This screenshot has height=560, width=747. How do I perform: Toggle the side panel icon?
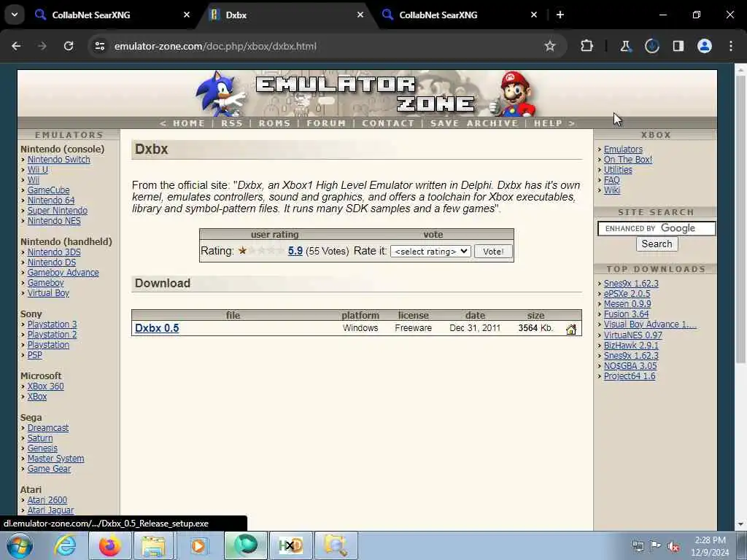coord(678,46)
